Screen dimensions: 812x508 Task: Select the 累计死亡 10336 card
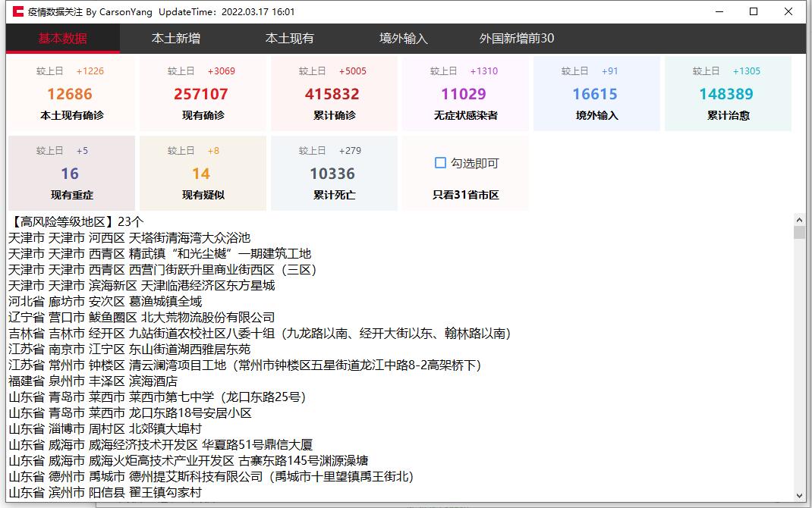pos(333,174)
